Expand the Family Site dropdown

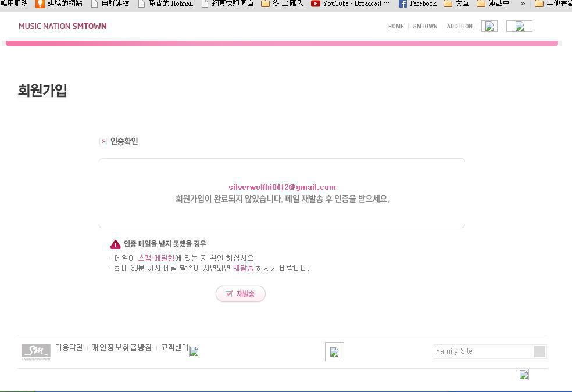(539, 351)
